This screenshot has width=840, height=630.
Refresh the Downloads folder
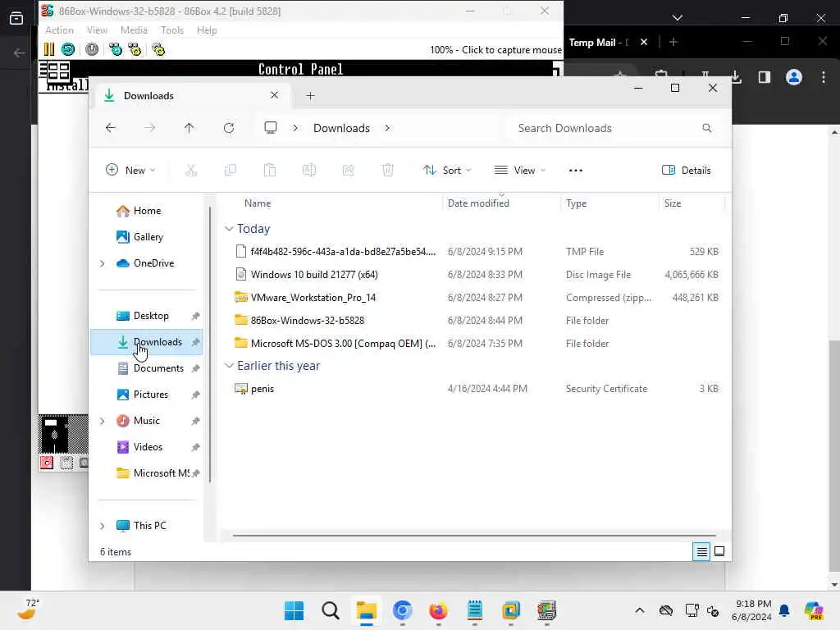[229, 128]
